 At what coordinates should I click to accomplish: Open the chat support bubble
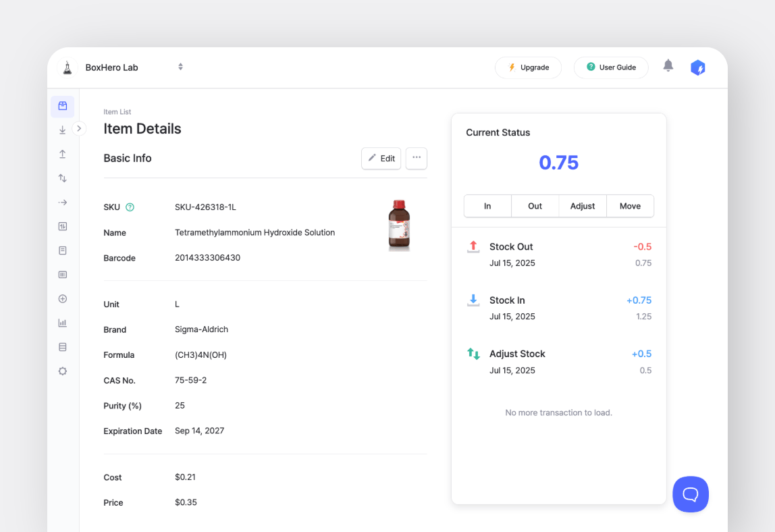pyautogui.click(x=691, y=494)
